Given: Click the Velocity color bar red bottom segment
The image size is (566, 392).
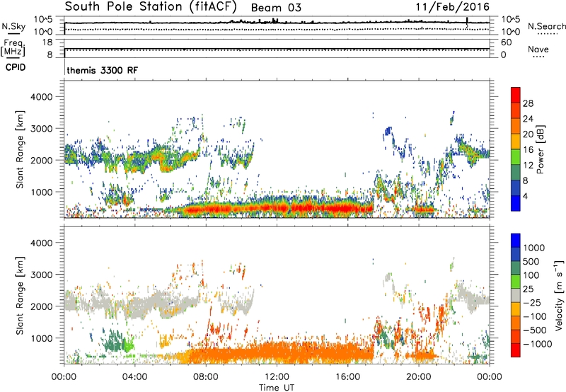Looking at the screenshot, I should (516, 350).
